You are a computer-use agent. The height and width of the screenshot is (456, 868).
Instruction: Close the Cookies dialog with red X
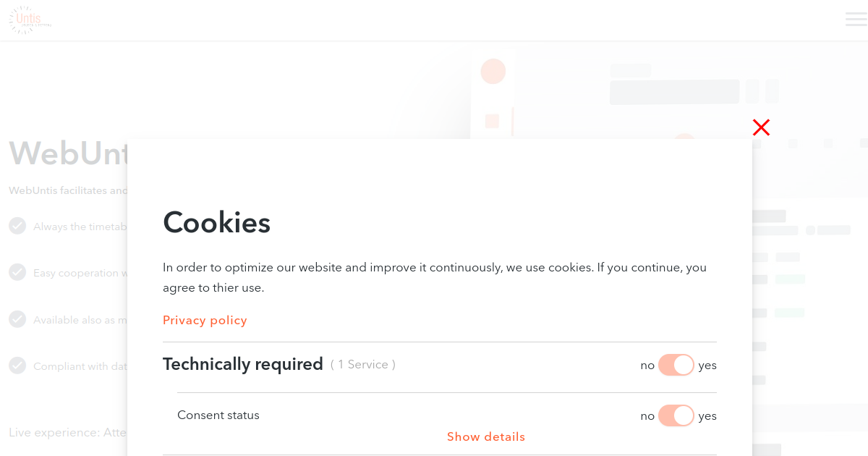click(761, 127)
